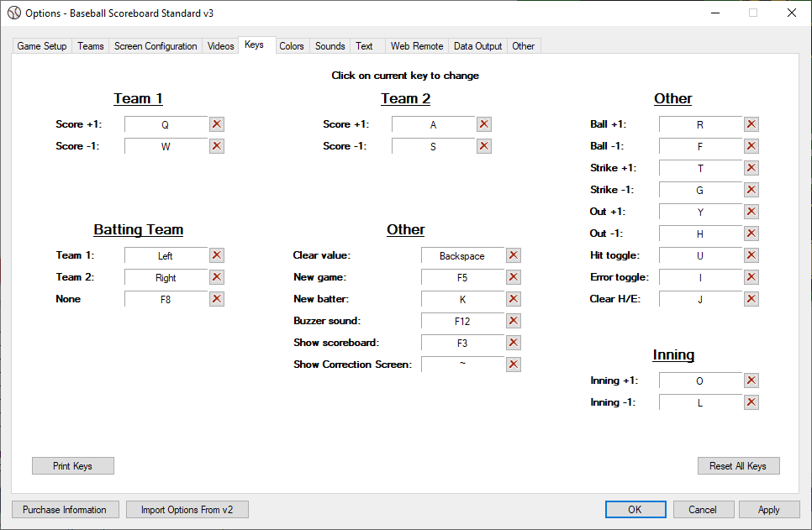Click the Out +1 key field
The width and height of the screenshot is (812, 530).
pos(700,213)
